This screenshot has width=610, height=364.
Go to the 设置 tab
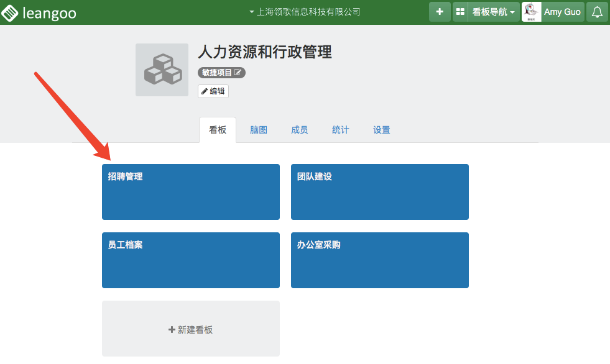(x=382, y=130)
